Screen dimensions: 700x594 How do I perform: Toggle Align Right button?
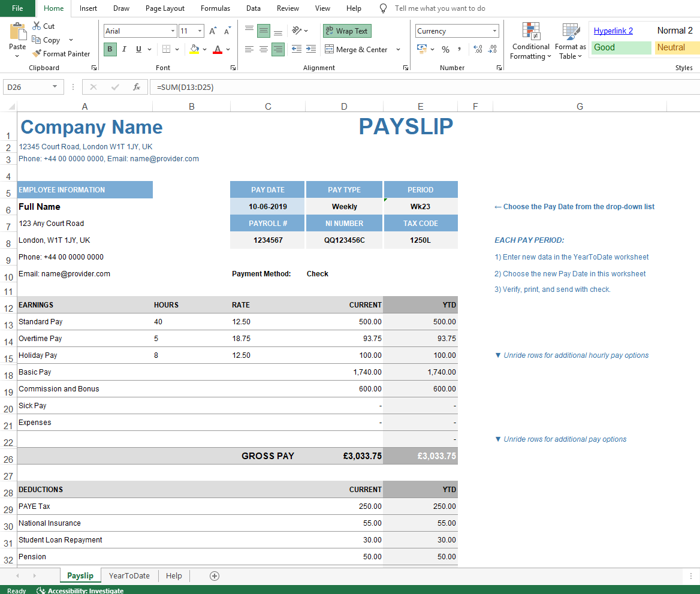click(277, 49)
